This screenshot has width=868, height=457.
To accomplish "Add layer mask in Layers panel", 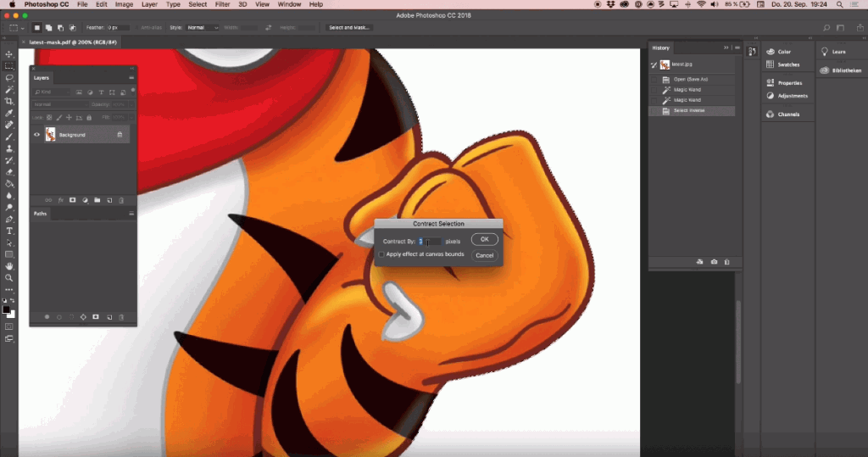I will click(x=73, y=200).
